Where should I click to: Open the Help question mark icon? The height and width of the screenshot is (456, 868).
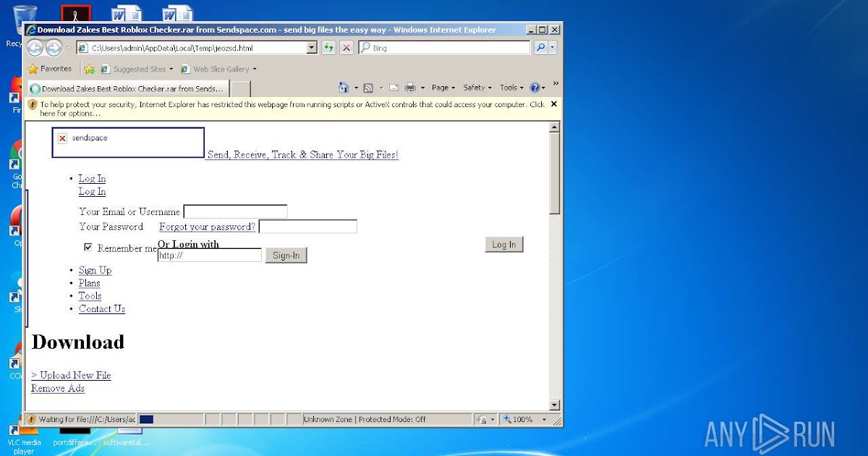pyautogui.click(x=535, y=88)
